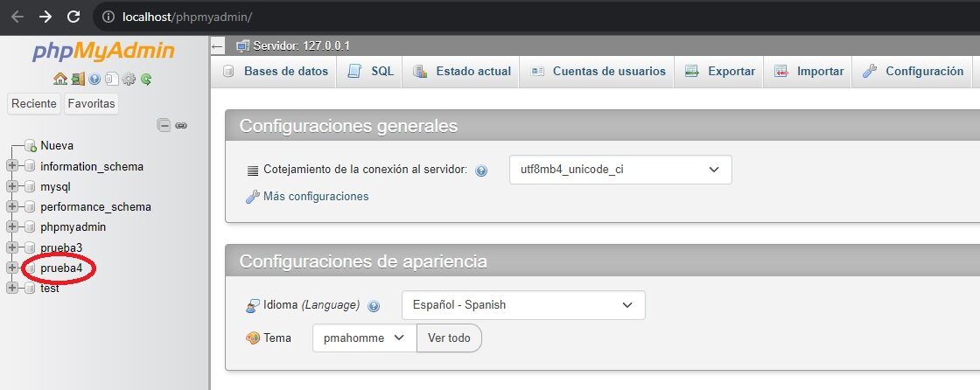Click browser address bar URL
Image resolution: width=980 pixels, height=390 pixels.
(187, 17)
